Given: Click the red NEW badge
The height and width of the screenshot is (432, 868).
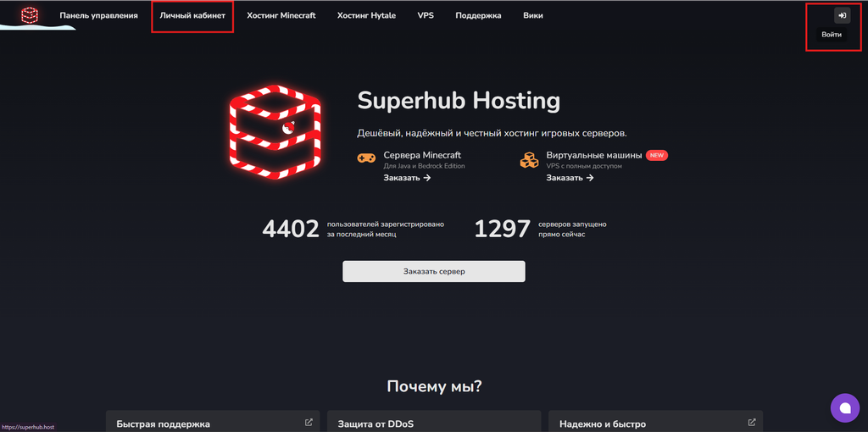Looking at the screenshot, I should (x=656, y=156).
